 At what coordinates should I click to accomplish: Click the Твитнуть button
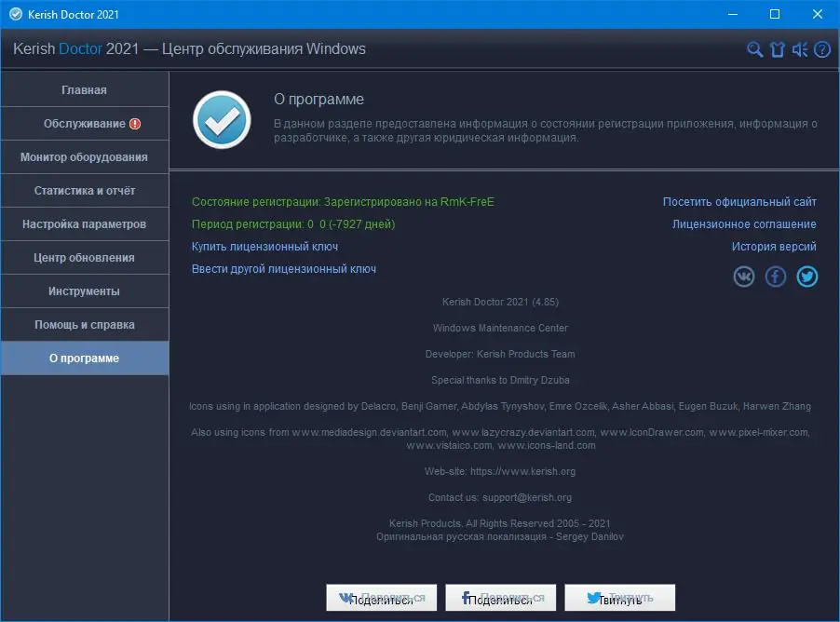(620, 598)
